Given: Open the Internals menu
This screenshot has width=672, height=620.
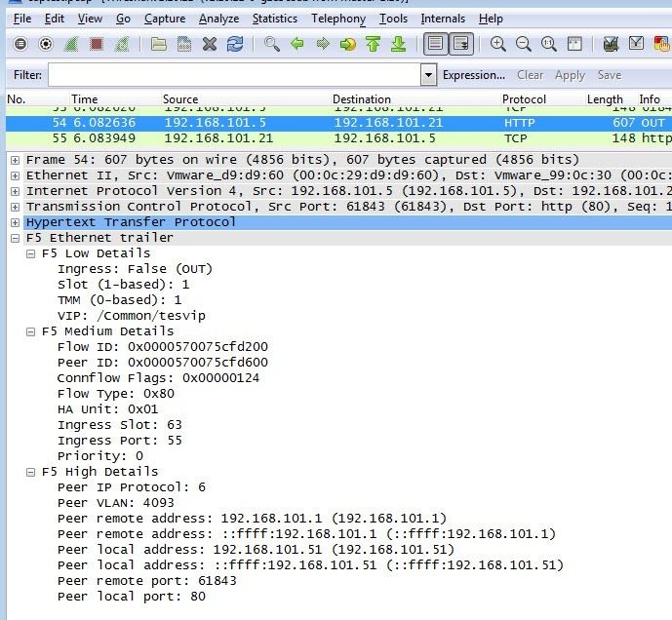Looking at the screenshot, I should (x=443, y=19).
